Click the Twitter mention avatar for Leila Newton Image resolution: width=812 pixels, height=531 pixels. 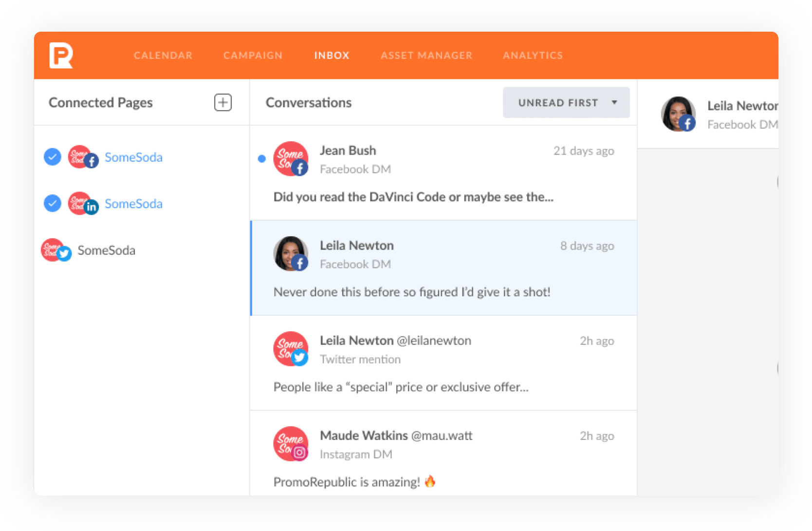[291, 349]
